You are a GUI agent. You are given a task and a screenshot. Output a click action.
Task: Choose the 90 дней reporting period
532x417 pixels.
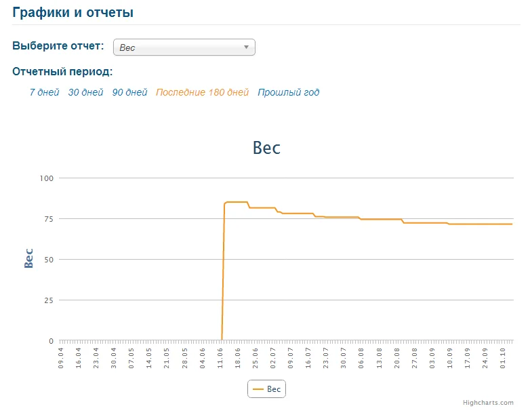(x=129, y=92)
